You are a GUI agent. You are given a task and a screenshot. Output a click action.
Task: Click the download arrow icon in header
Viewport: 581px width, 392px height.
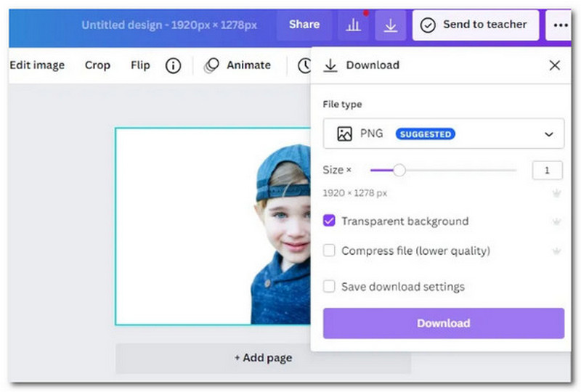(x=390, y=25)
